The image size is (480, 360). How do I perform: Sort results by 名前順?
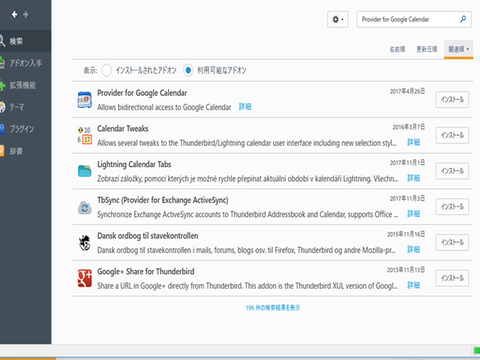tap(397, 49)
